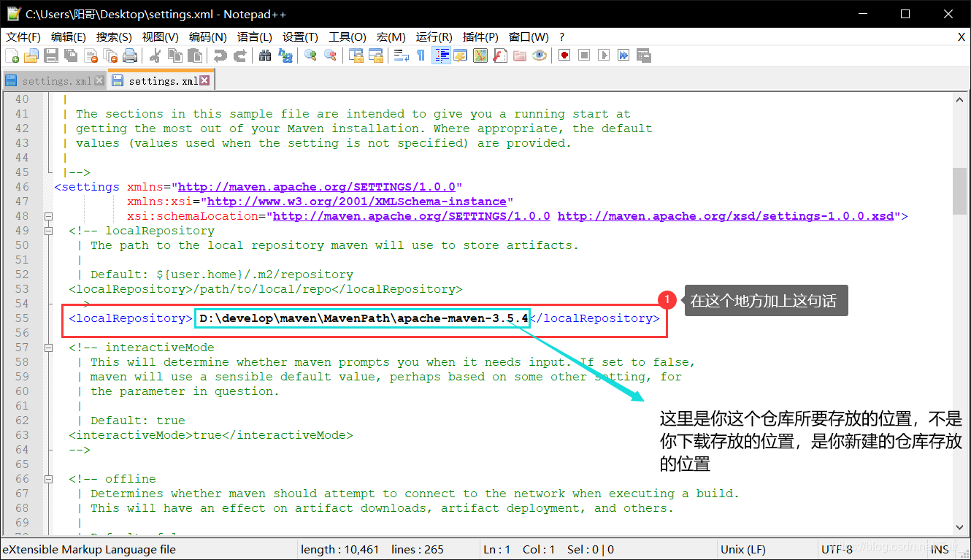
Task: Toggle Show All Characters pilcrow icon
Action: tap(421, 55)
